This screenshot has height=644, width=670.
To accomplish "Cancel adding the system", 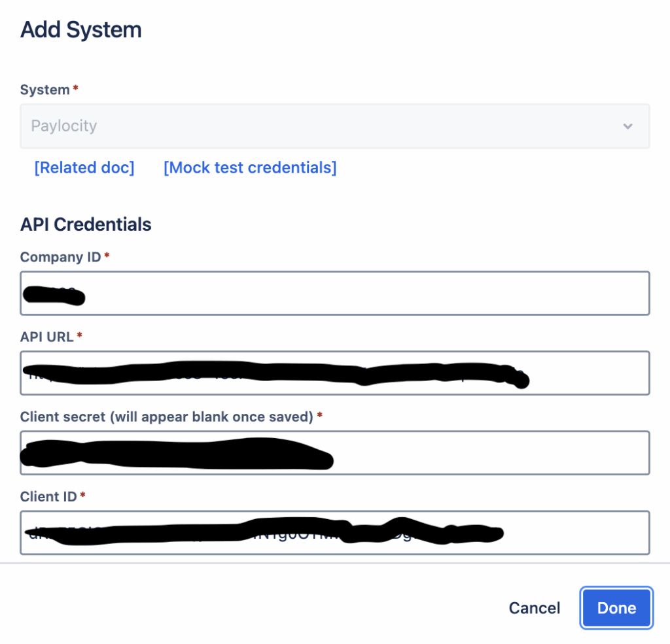I will (534, 607).
